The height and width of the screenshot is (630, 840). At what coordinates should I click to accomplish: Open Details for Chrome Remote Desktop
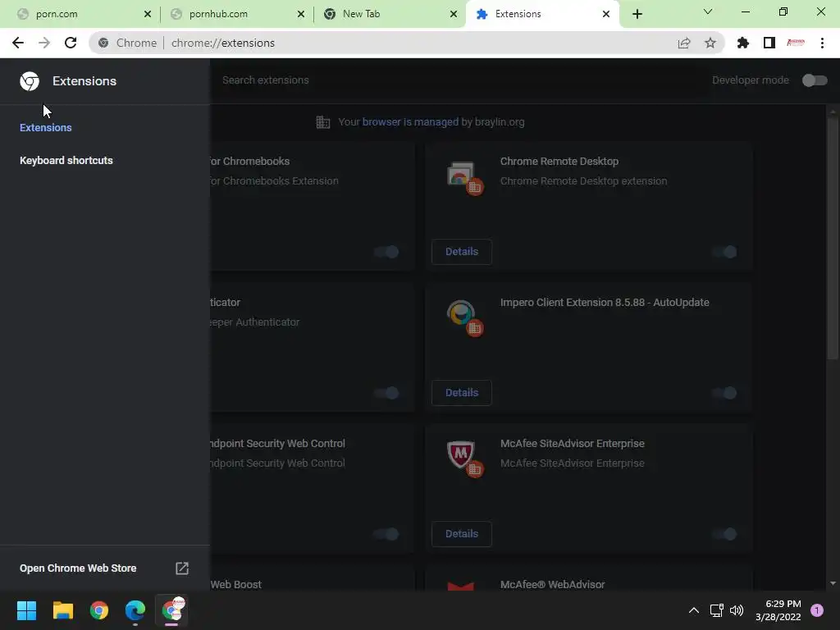[462, 252]
